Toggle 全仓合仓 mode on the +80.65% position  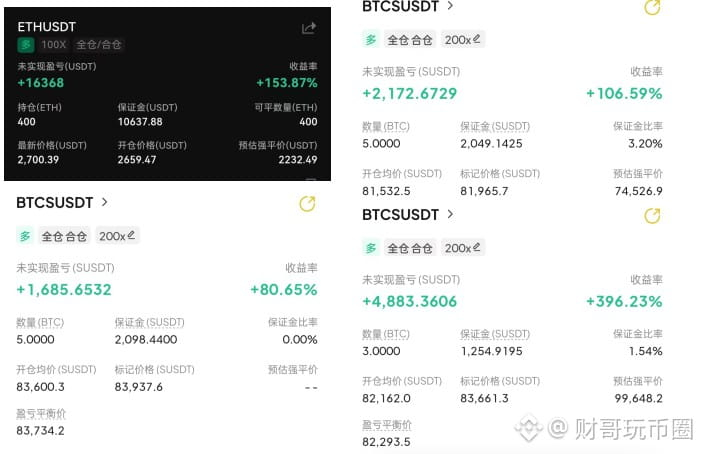coord(64,236)
